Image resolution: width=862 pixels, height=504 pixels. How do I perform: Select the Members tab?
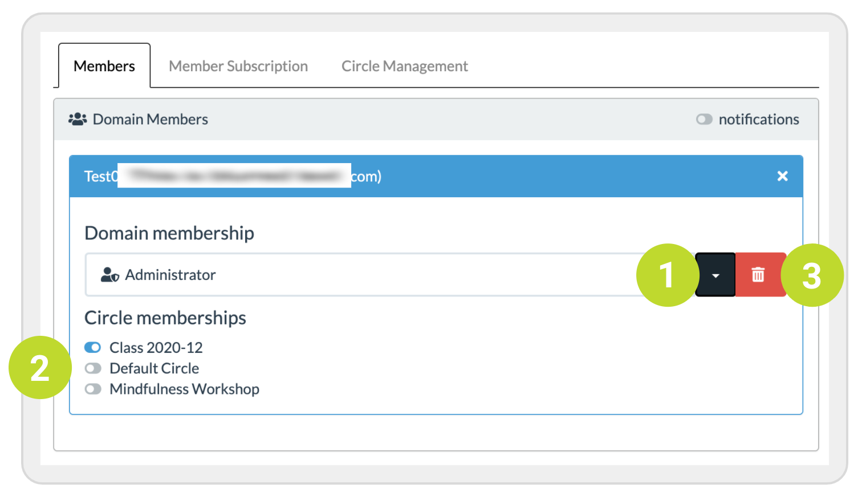coord(104,66)
